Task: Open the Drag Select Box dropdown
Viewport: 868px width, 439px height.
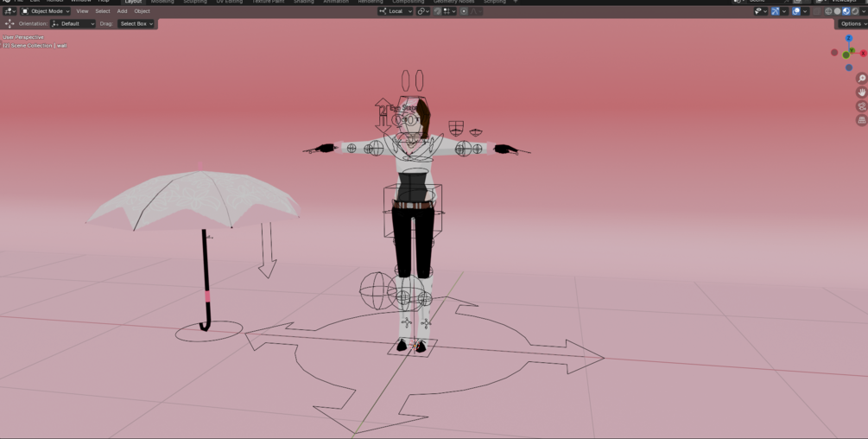Action: [x=136, y=24]
